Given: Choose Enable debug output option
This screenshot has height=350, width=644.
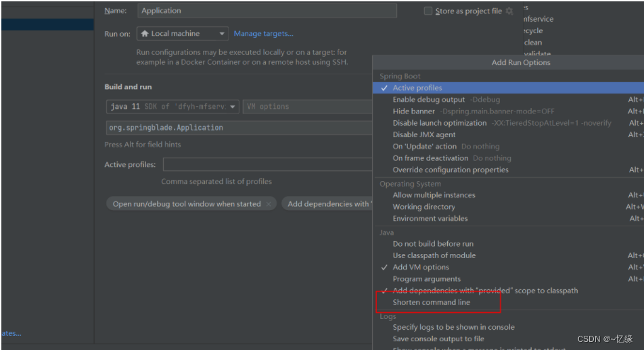Looking at the screenshot, I should [x=428, y=99].
